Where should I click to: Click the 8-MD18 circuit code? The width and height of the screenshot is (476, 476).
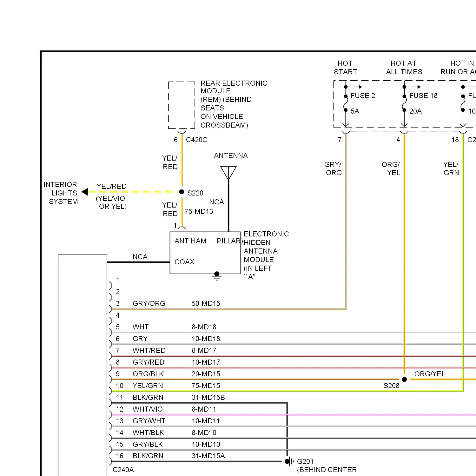(x=204, y=327)
